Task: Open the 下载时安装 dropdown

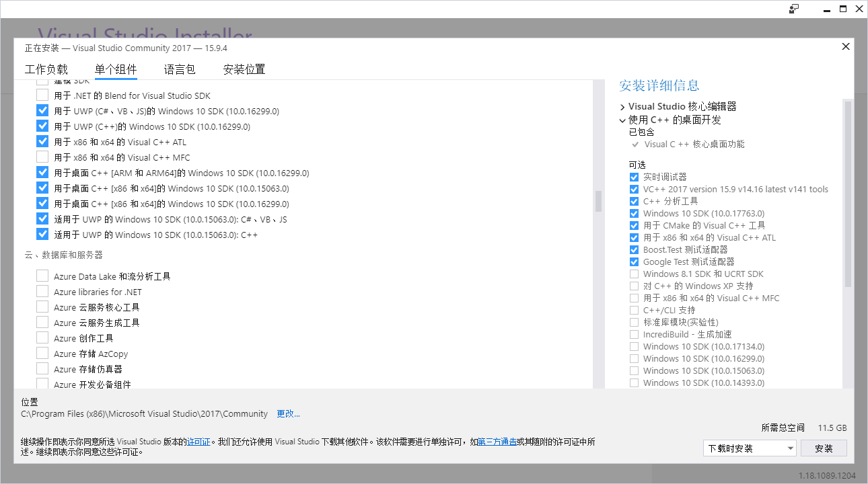Action: click(x=750, y=448)
